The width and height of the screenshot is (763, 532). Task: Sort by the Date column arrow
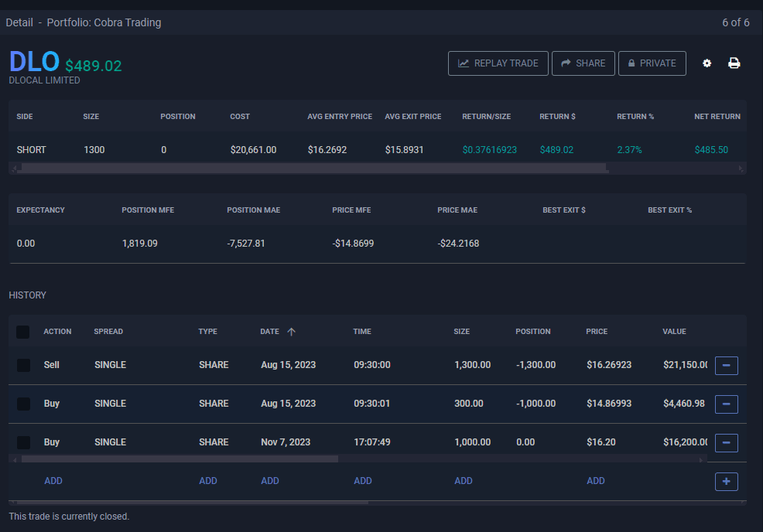coord(291,332)
